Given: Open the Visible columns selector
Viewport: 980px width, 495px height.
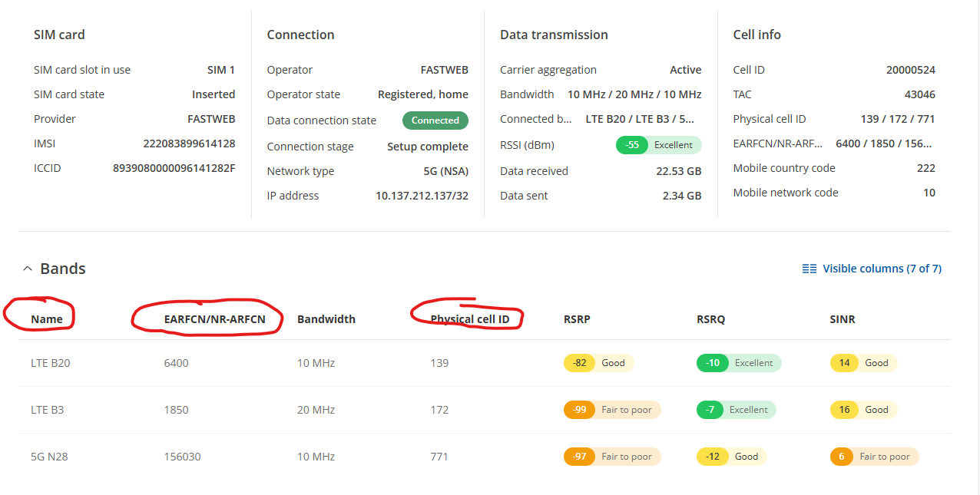Looking at the screenshot, I should [882, 269].
